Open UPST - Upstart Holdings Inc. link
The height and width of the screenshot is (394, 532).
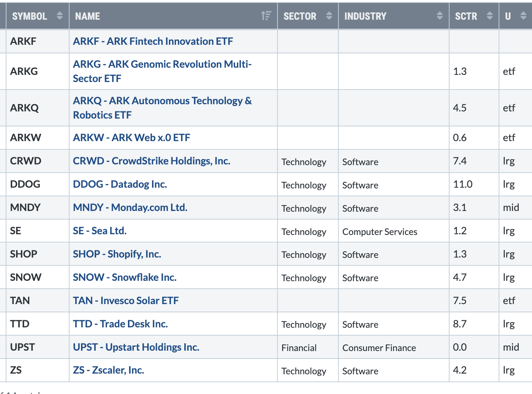pos(136,347)
